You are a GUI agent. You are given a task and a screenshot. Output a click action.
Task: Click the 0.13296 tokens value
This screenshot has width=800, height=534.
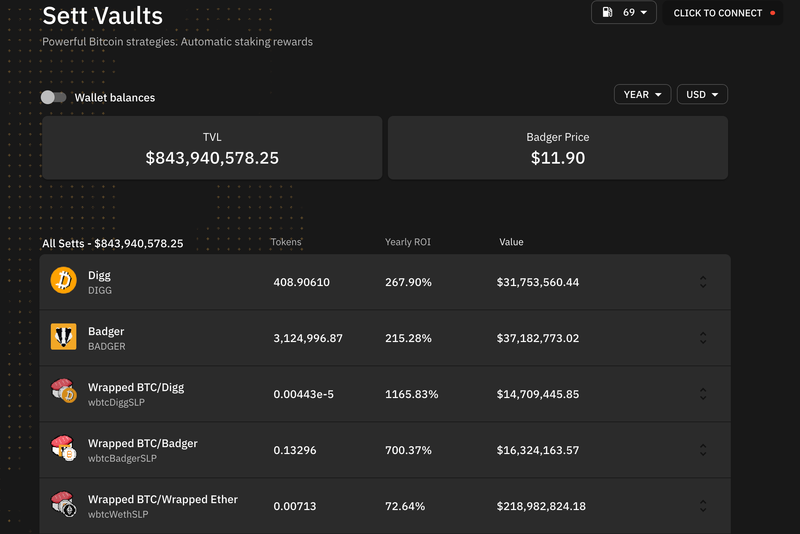coord(295,450)
